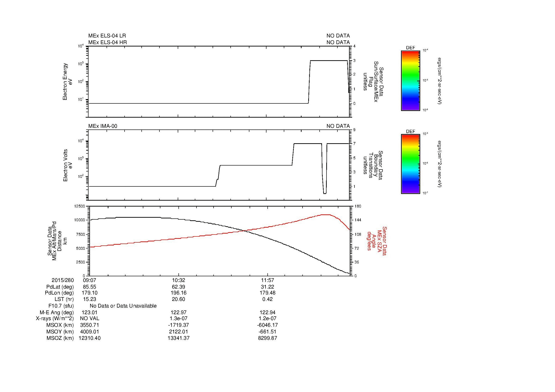Click the 'MEx ELS-04 LR' panel title
Viewport: 555px width, 392px height.
(107, 36)
